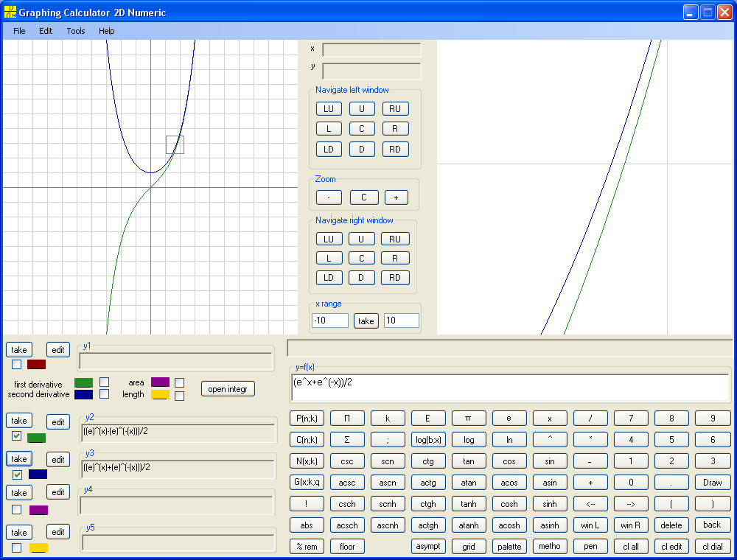Move left window to left-up with LU

[329, 109]
